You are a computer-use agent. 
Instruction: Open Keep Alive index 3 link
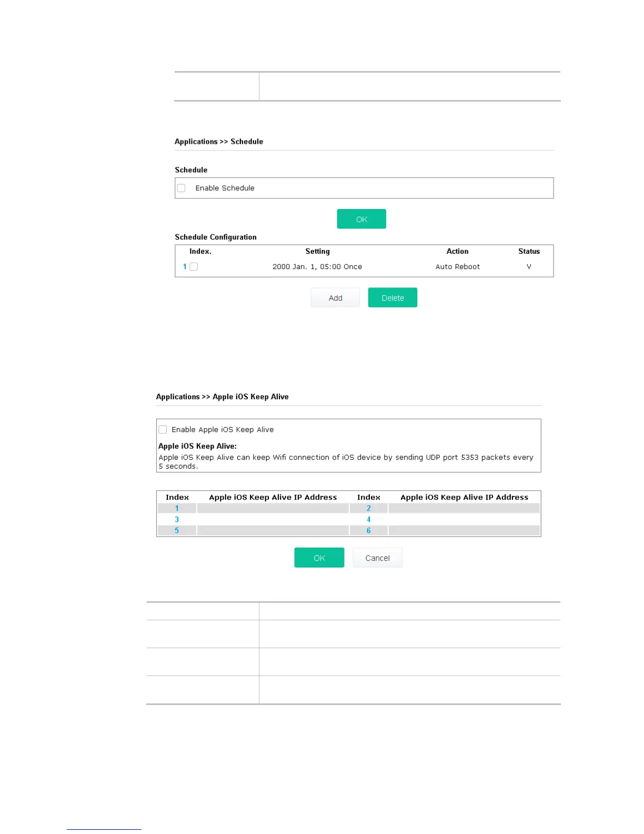177,519
